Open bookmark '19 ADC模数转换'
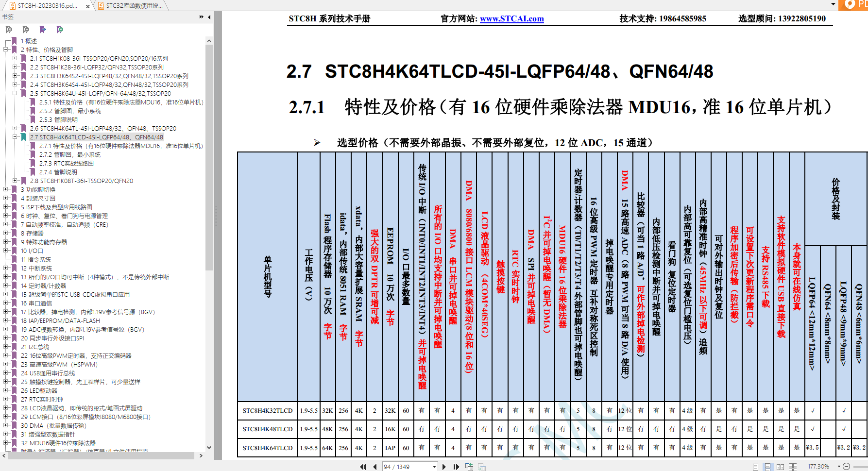 (x=83, y=329)
